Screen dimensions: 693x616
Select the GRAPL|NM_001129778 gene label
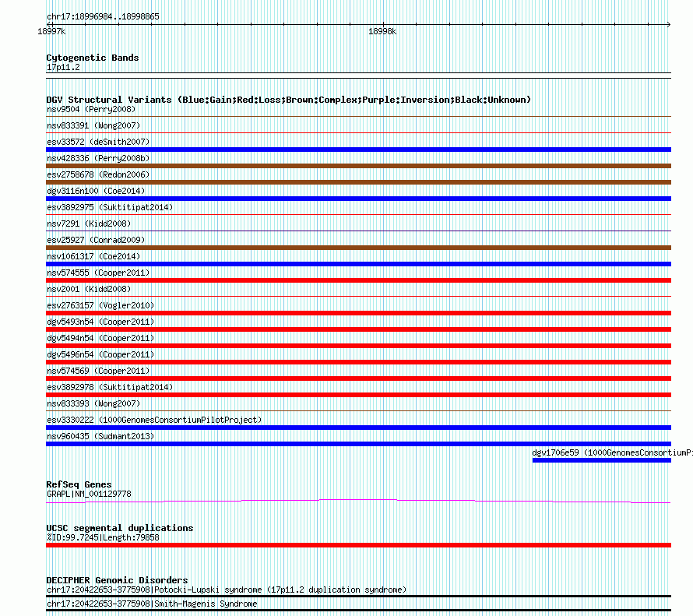point(89,494)
